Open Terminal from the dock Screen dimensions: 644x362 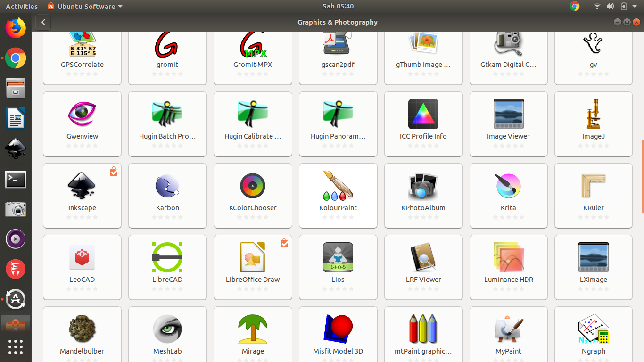16,180
